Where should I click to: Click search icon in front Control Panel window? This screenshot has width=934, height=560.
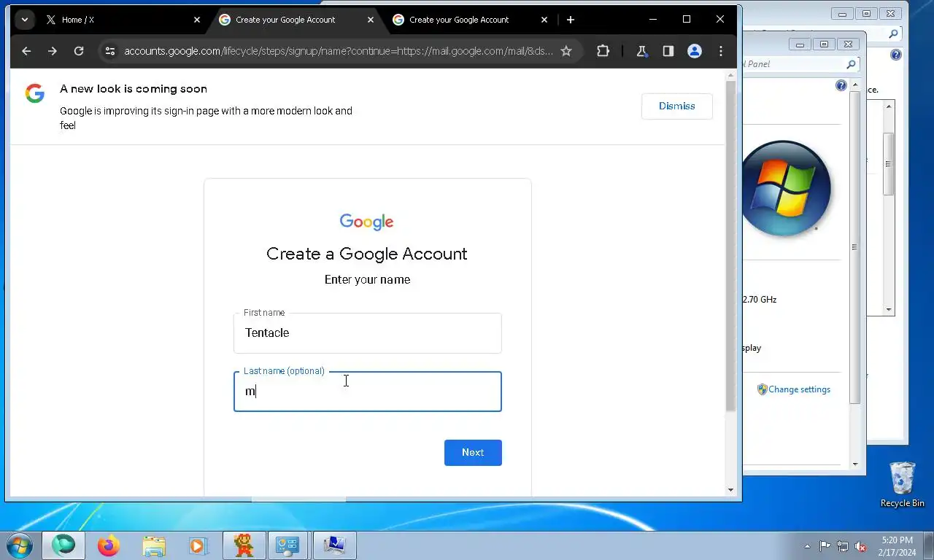[x=851, y=64]
